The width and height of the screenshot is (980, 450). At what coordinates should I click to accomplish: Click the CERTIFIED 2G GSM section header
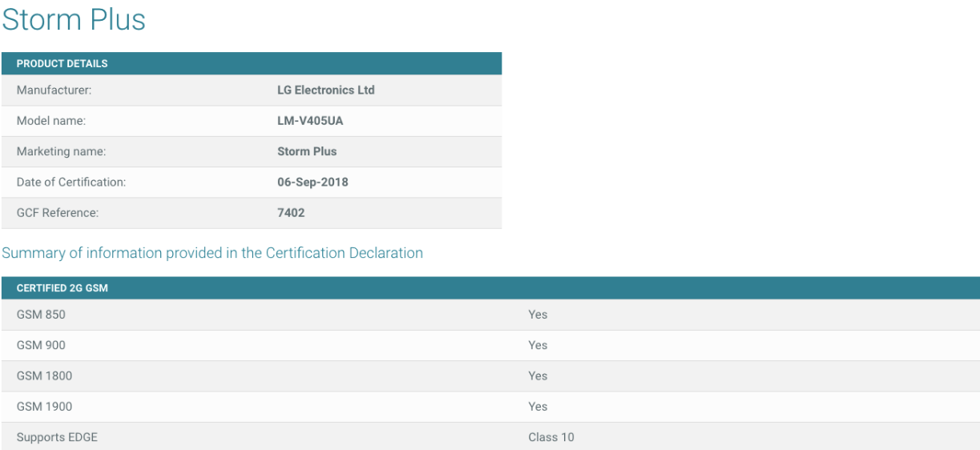point(62,288)
